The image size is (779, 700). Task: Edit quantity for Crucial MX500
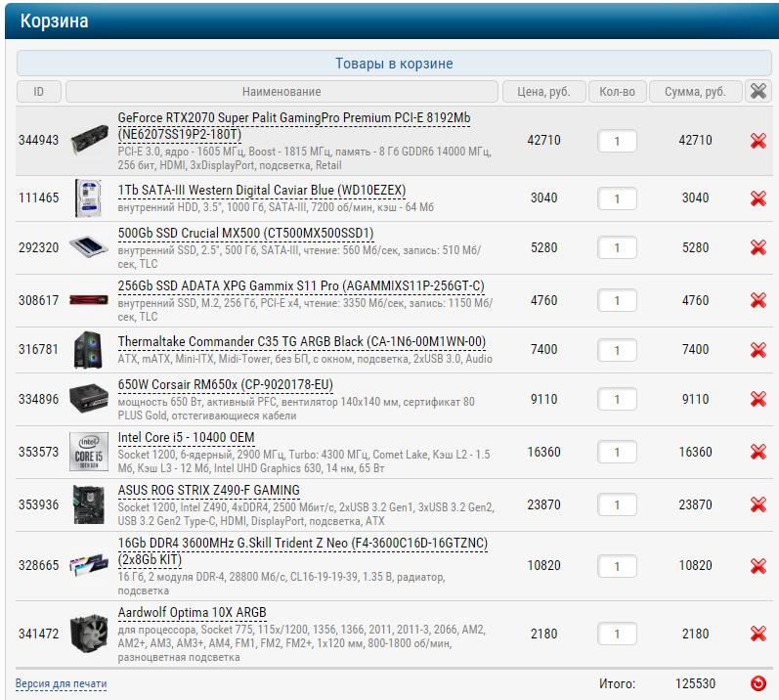click(617, 248)
